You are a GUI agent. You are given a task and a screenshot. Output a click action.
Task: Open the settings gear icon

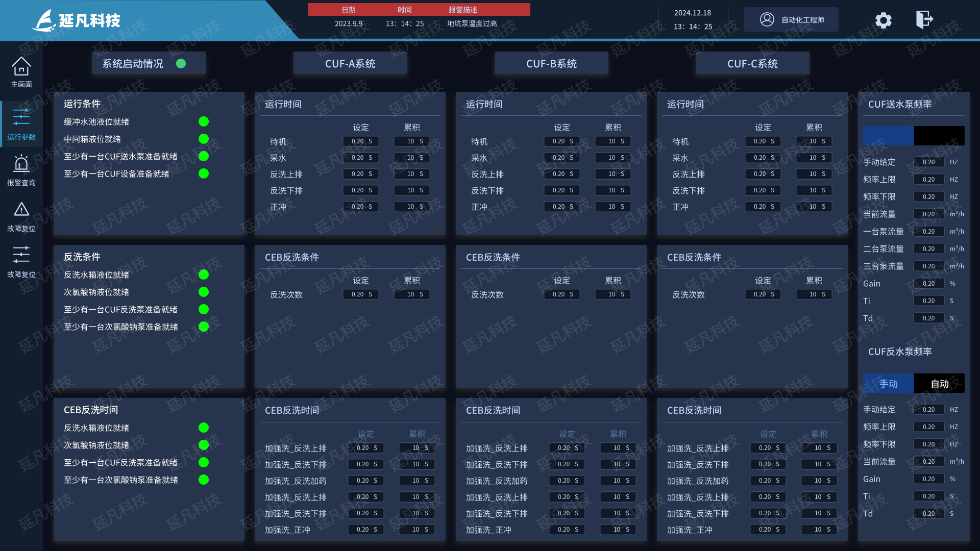883,20
